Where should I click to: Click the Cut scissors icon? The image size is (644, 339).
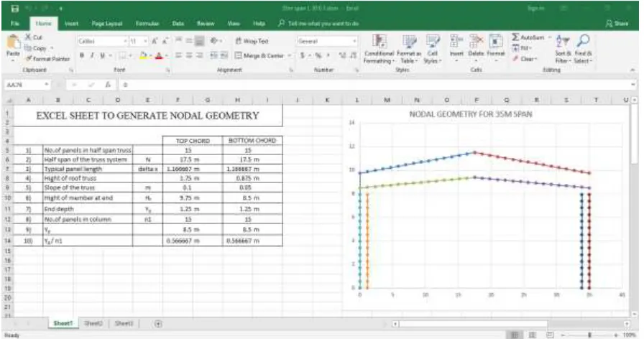tap(28, 37)
